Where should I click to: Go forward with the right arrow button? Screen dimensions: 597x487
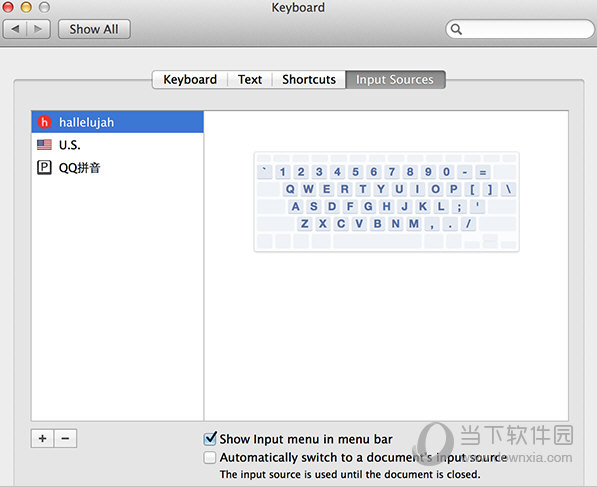click(38, 29)
